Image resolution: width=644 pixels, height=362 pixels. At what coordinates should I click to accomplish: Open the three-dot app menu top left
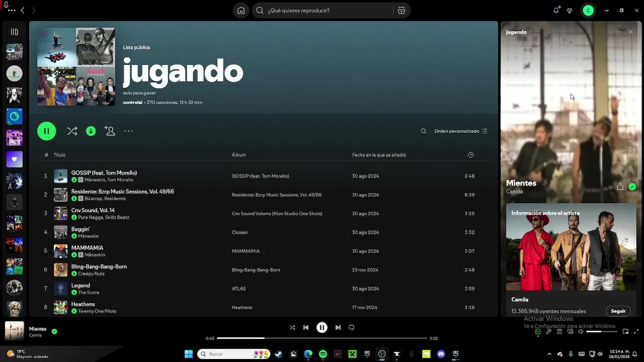[12, 10]
